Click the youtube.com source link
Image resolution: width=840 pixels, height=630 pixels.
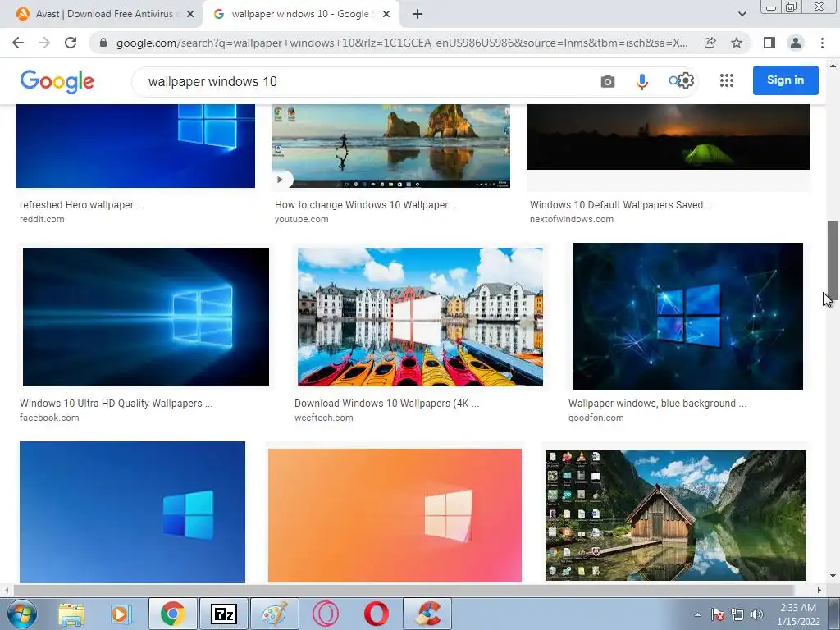(x=302, y=219)
